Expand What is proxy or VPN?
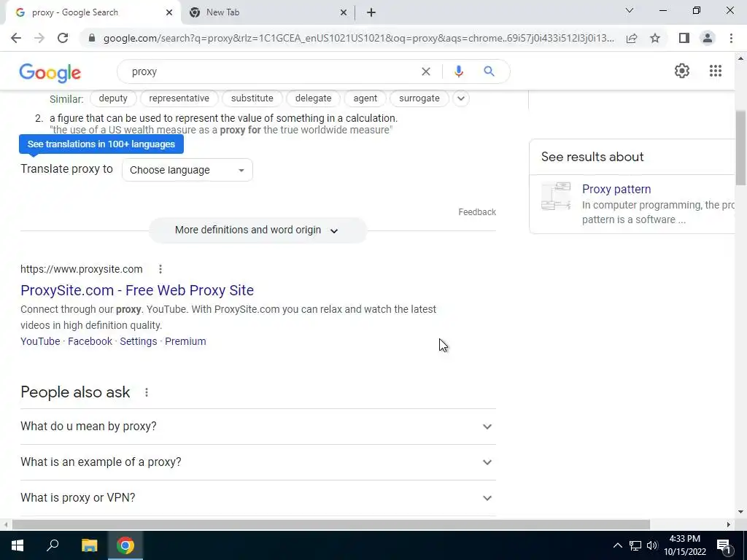 coord(258,497)
